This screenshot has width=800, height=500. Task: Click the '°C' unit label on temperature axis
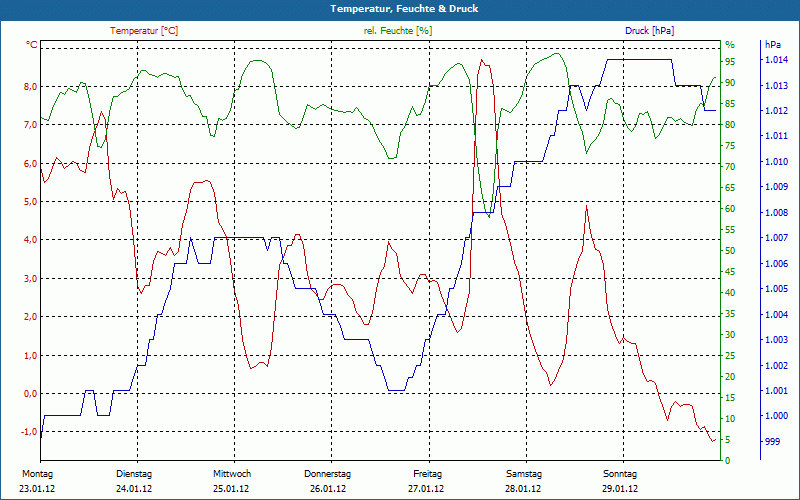pos(31,45)
